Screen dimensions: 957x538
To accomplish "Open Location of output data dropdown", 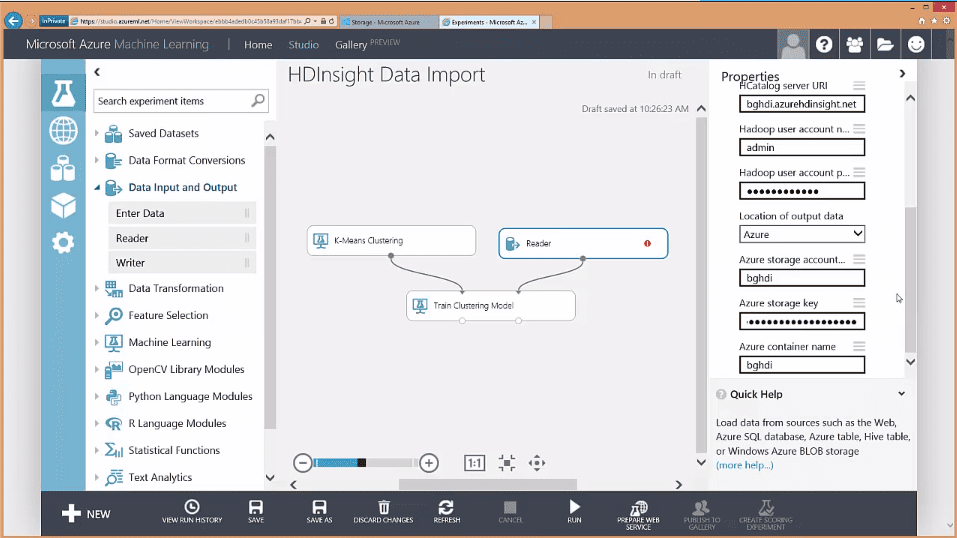I will point(801,234).
